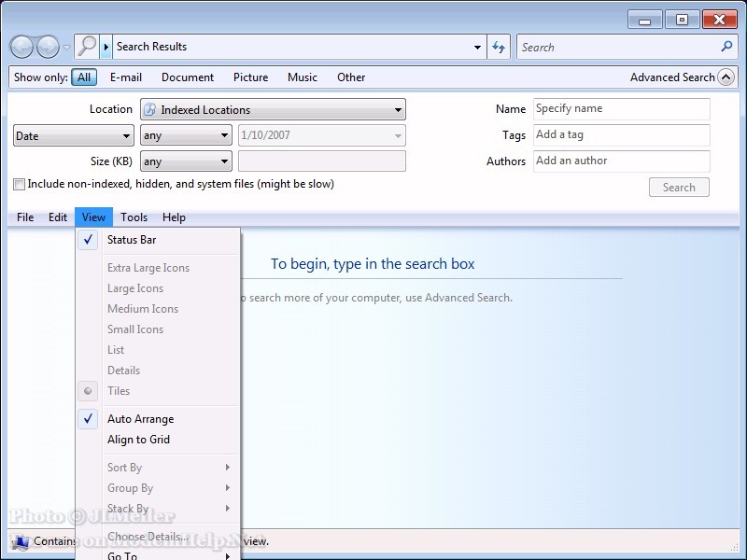The width and height of the screenshot is (747, 560).
Task: Open the Indexed Locations dropdown
Action: pyautogui.click(x=273, y=110)
